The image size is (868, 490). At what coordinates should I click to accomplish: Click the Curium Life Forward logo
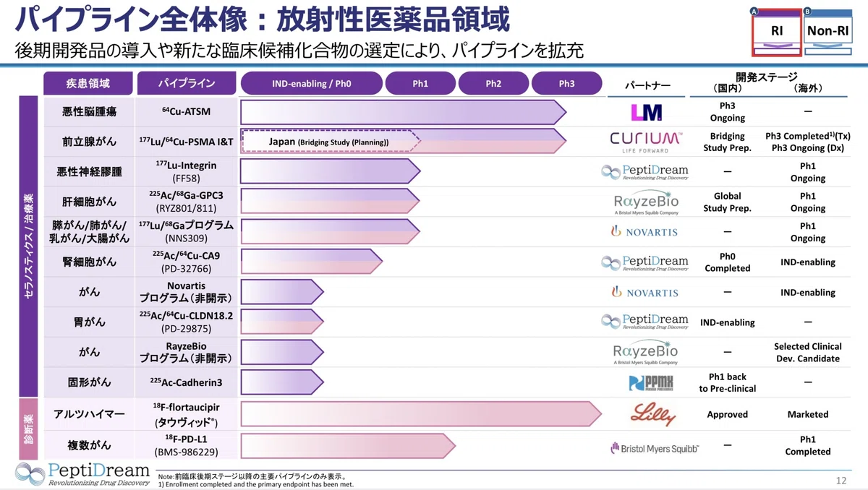[645, 142]
